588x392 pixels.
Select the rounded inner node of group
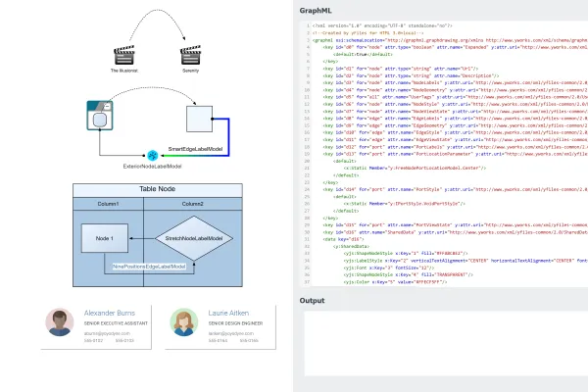pos(100,121)
